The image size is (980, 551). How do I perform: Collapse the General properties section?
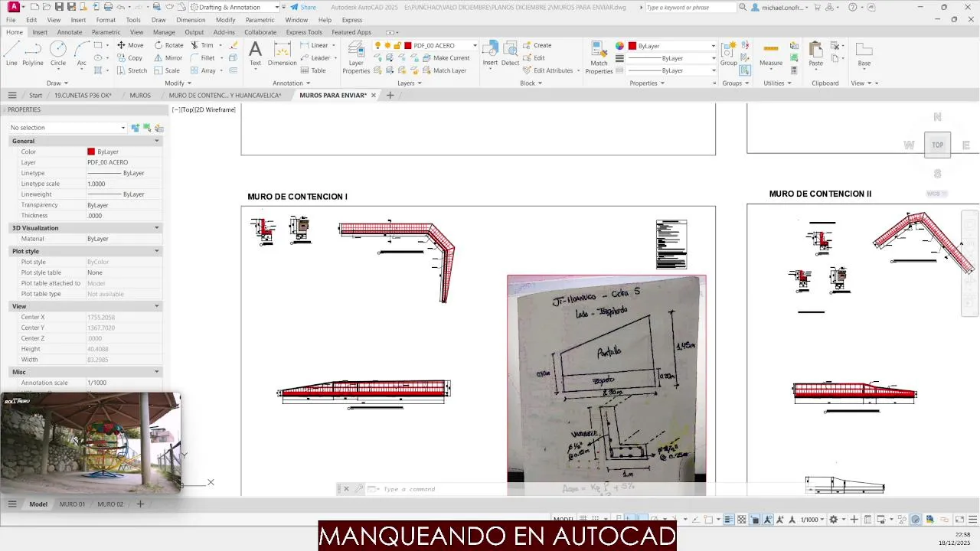tap(157, 141)
